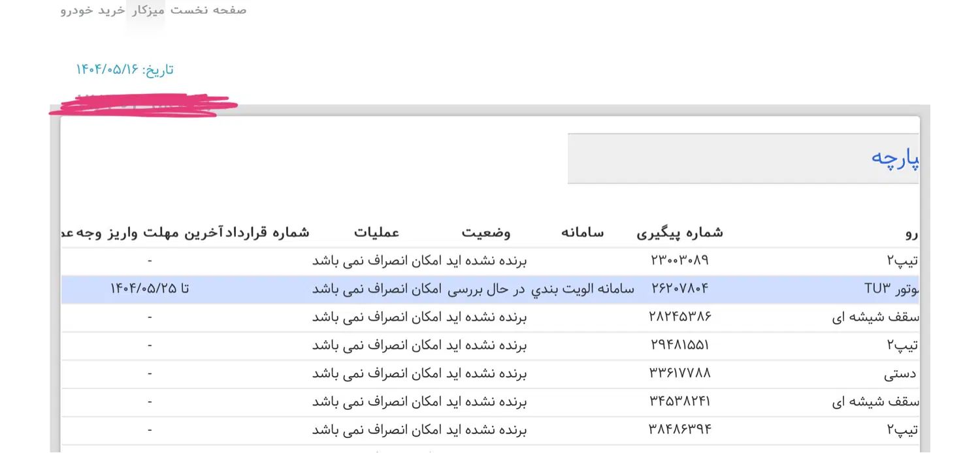Click برنده نشده اید in row ۳۸۴۸۶۳۹۴
Image resolution: width=980 pixels, height=453 pixels.
tap(486, 430)
